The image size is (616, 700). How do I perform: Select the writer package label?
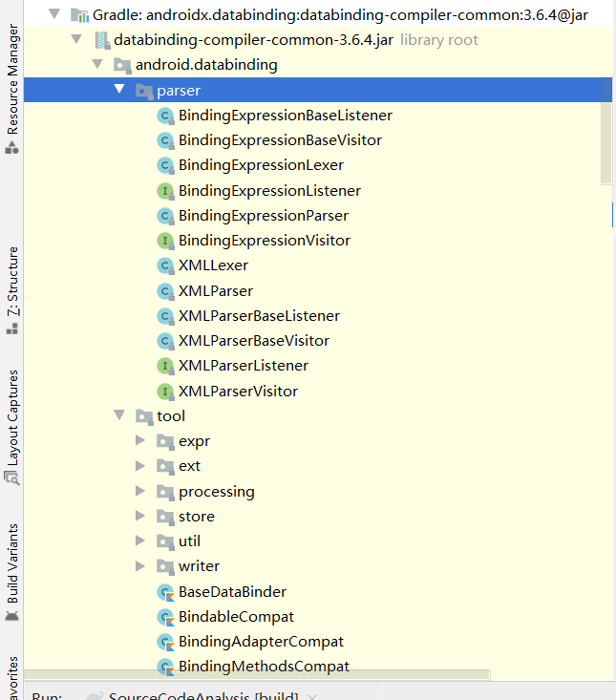[199, 566]
